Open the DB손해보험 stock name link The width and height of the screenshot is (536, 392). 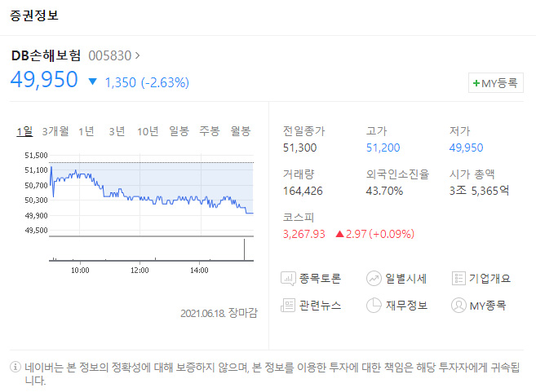click(47, 55)
